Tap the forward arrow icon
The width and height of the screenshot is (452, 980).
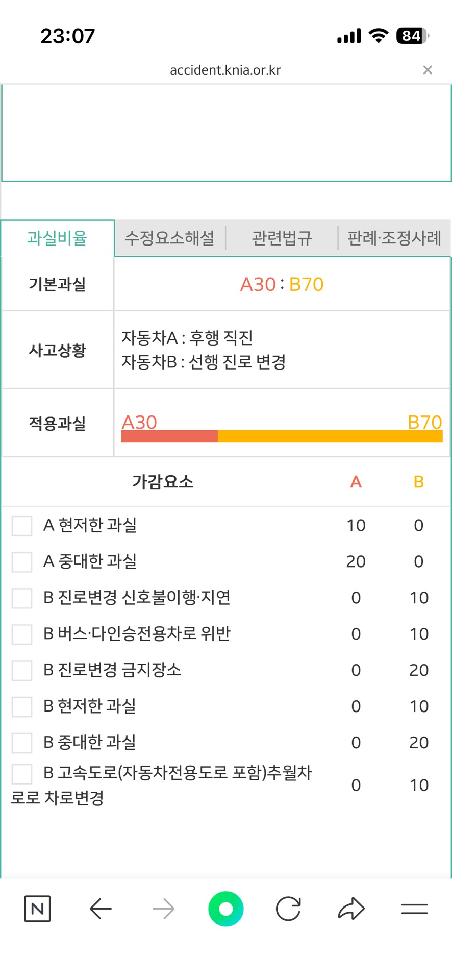[x=163, y=909]
